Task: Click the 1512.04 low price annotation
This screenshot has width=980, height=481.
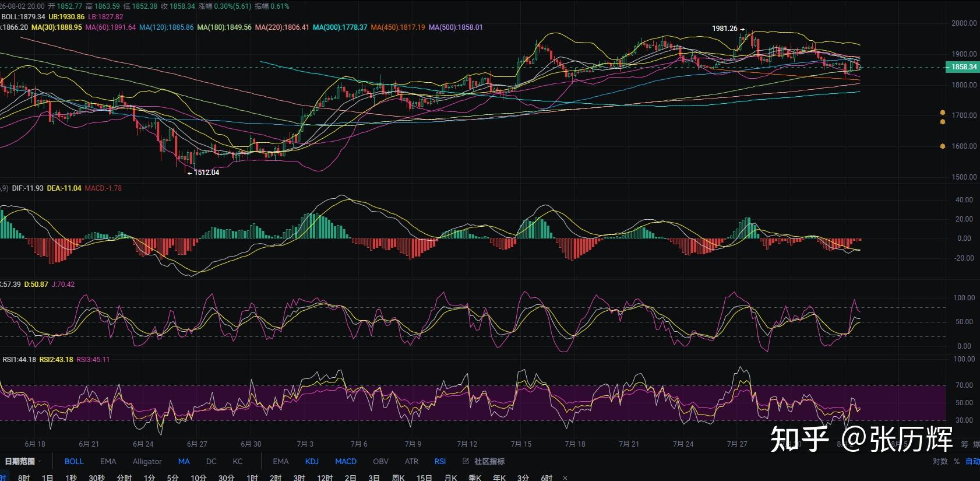Action: coord(206,173)
